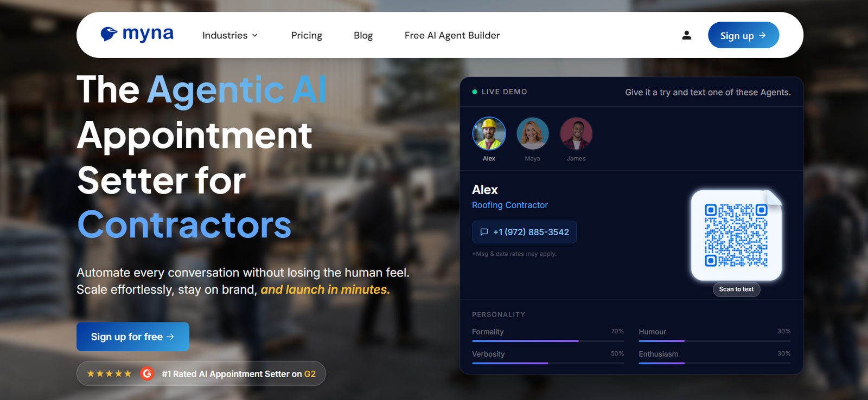Screen dimensions: 868x400
Task: Click the Scan to text label
Action: (736, 289)
